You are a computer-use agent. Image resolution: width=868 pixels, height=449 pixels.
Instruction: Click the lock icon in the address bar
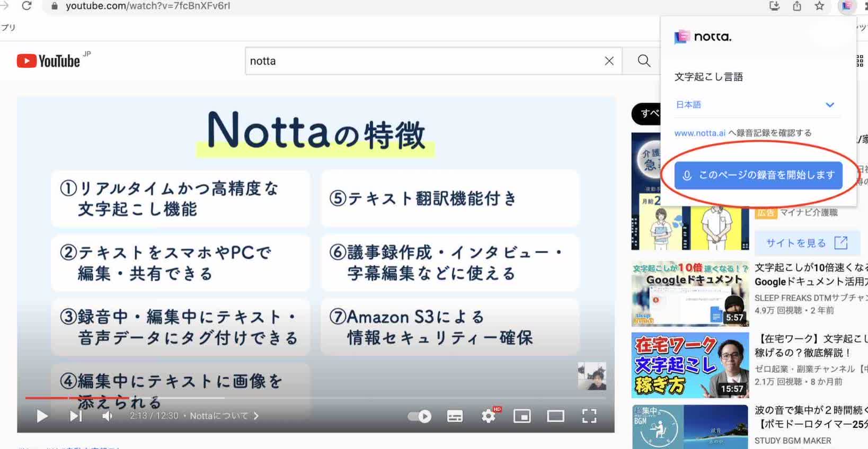pos(54,6)
